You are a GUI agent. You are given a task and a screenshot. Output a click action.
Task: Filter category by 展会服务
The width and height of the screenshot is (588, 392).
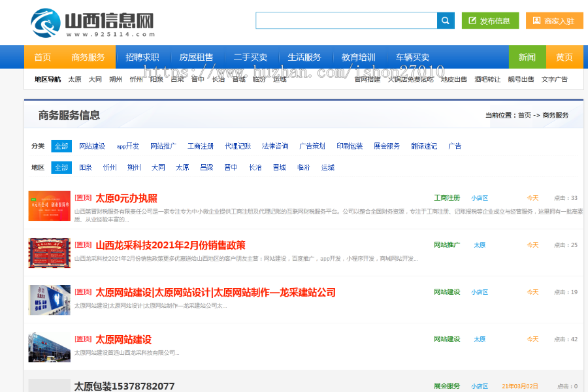(387, 146)
